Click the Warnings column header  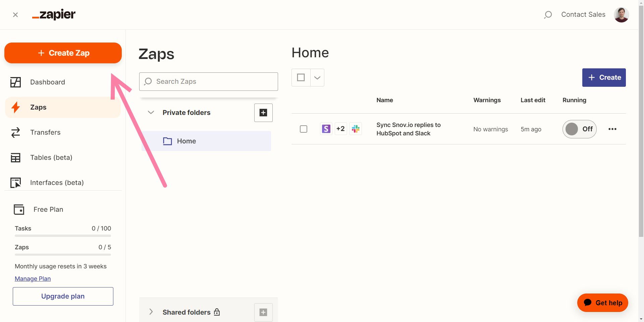tap(487, 100)
